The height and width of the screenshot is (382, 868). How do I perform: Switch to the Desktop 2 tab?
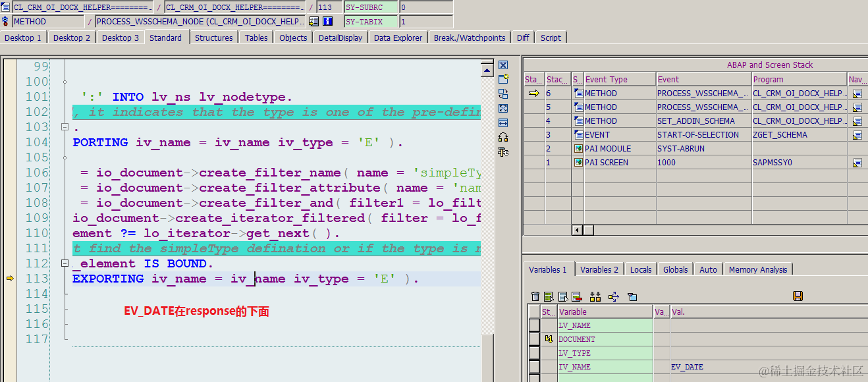pyautogui.click(x=72, y=38)
